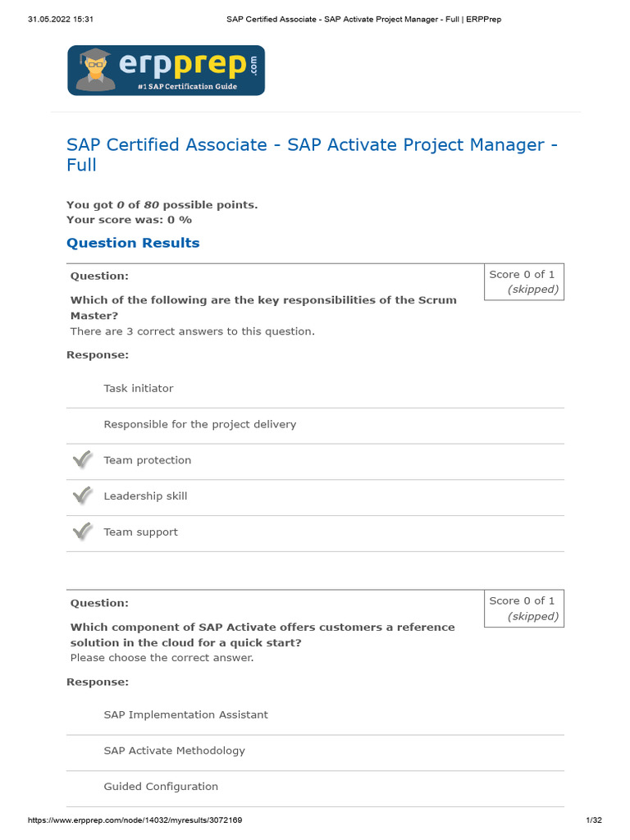Click the Leadership skill answer text
This screenshot has height=840, width=630.
click(145, 496)
